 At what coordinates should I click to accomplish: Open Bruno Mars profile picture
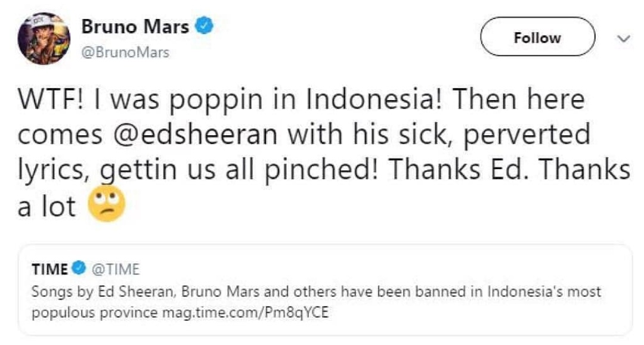44,39
